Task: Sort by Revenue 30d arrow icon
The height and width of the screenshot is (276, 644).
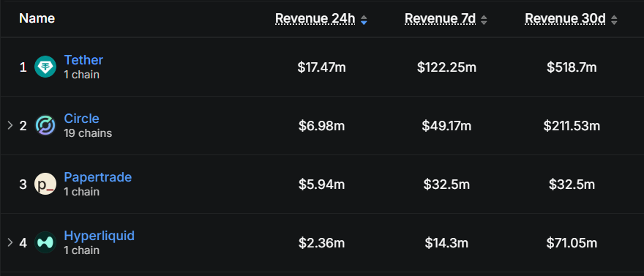Action: [x=614, y=20]
